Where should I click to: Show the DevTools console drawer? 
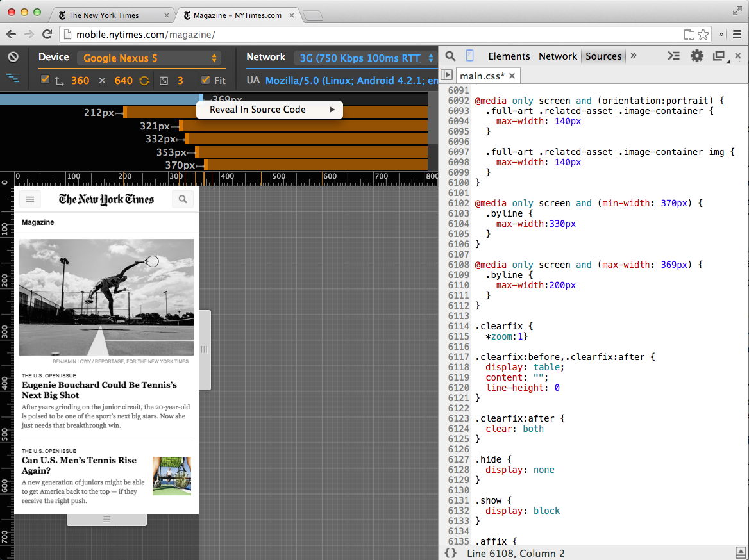click(x=673, y=56)
